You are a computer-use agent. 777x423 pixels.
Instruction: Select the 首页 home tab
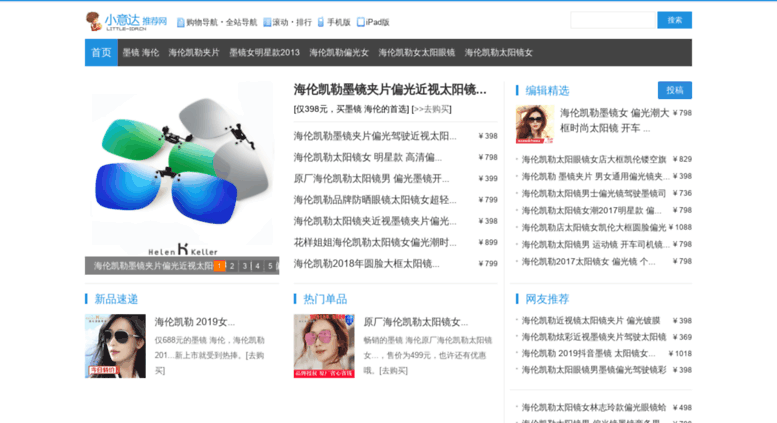101,53
